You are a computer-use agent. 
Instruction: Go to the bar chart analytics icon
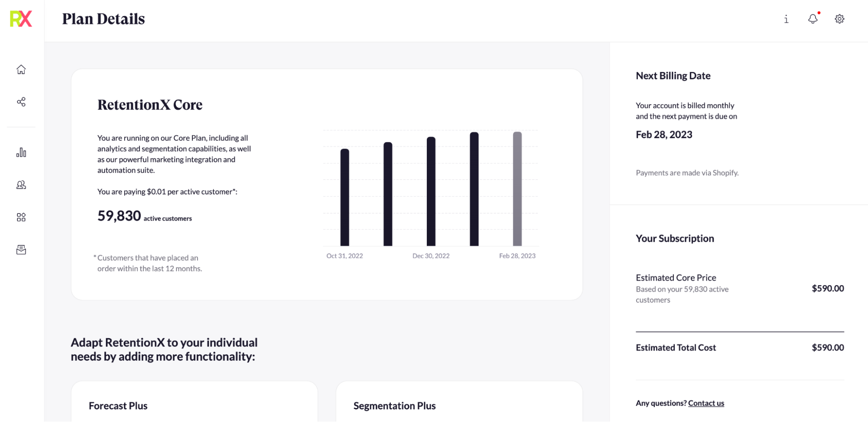(21, 152)
